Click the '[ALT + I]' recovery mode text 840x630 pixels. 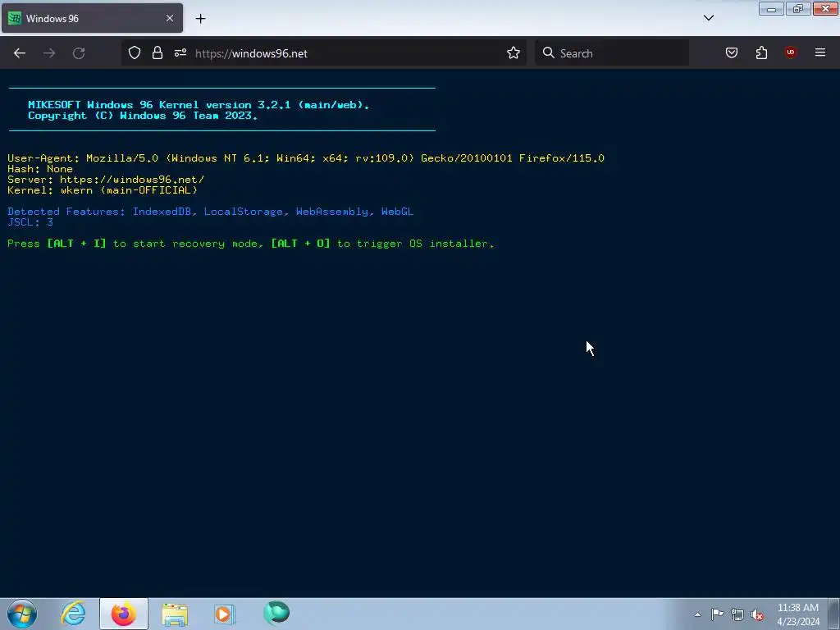[76, 244]
